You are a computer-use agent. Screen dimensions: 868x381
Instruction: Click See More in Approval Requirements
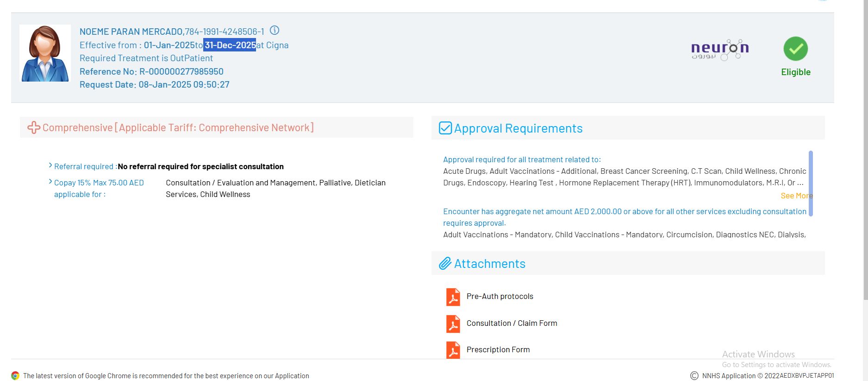point(796,196)
